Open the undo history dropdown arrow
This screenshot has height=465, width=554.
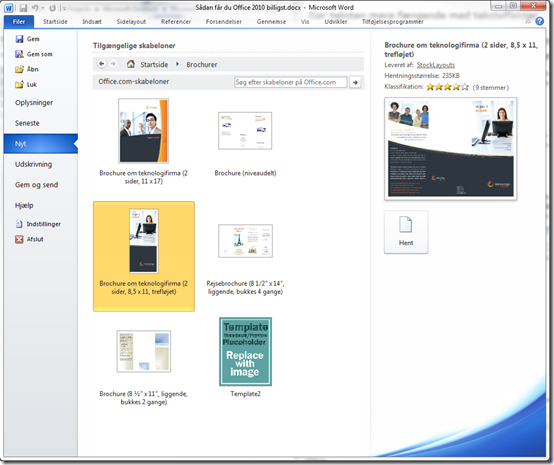[x=43, y=8]
